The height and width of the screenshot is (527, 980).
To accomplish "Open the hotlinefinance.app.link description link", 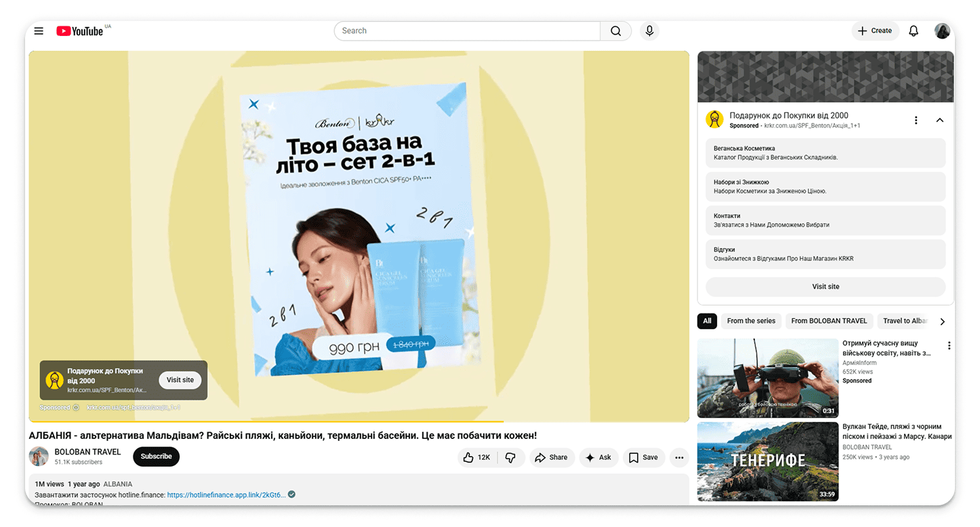I will (226, 495).
